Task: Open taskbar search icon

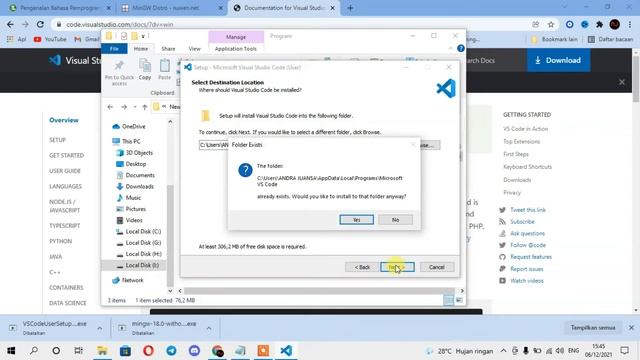Action: click(x=34, y=351)
